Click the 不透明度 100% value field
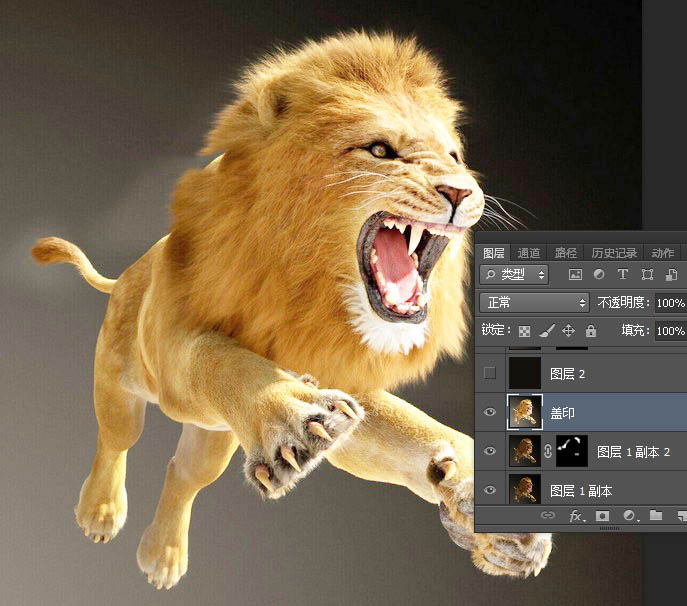 tap(671, 303)
